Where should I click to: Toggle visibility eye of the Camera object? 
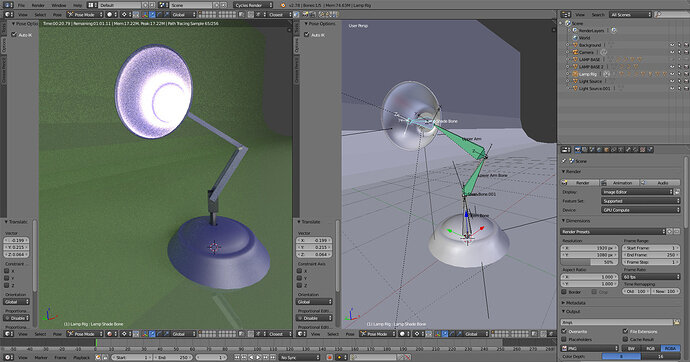[x=672, y=52]
